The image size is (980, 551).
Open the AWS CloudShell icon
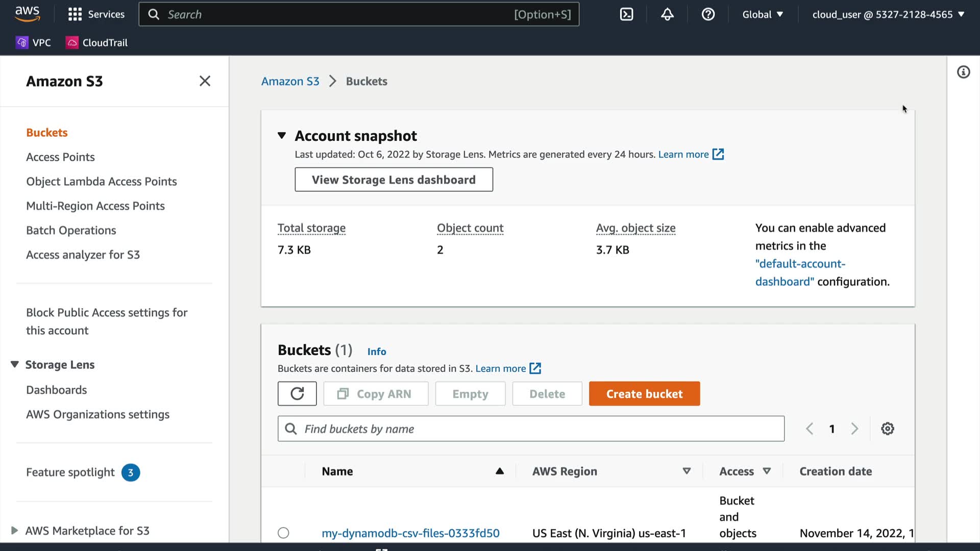(626, 14)
